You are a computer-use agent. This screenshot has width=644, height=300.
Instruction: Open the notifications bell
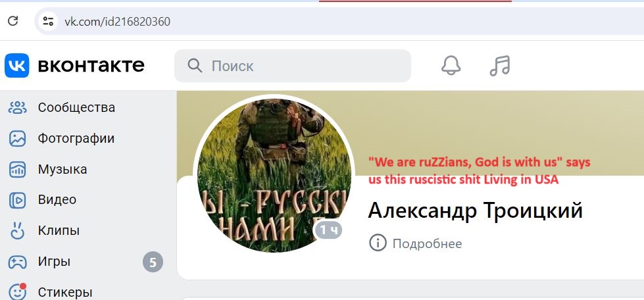(451, 65)
